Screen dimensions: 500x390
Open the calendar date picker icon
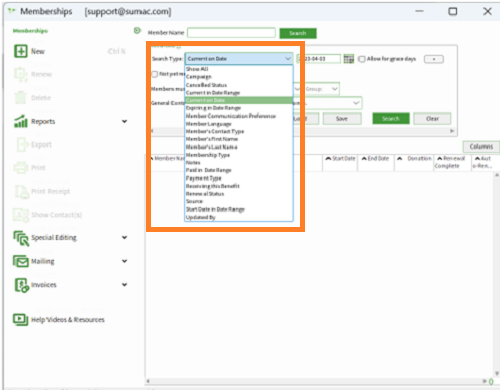point(349,59)
